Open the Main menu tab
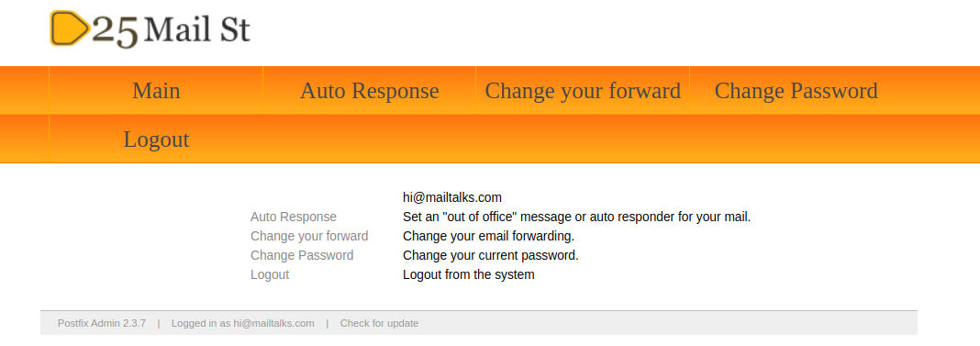Viewport: 980px width, 346px height. point(156,91)
